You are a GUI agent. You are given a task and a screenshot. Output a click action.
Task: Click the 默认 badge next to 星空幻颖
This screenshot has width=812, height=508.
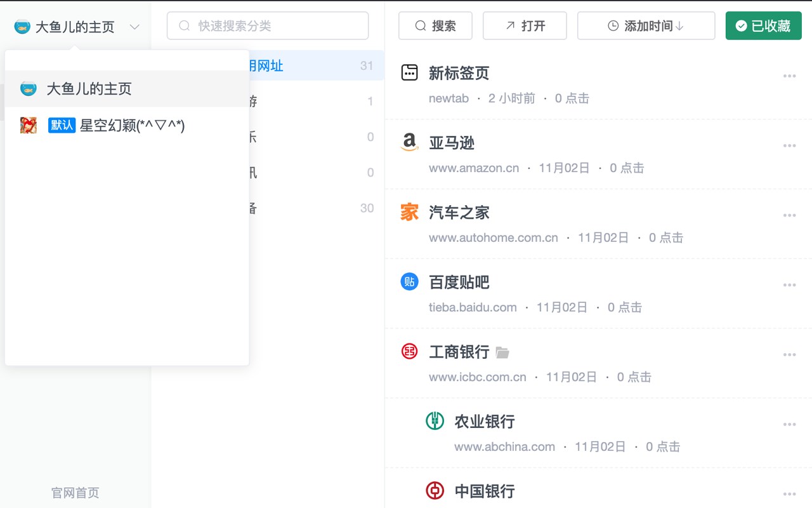62,125
